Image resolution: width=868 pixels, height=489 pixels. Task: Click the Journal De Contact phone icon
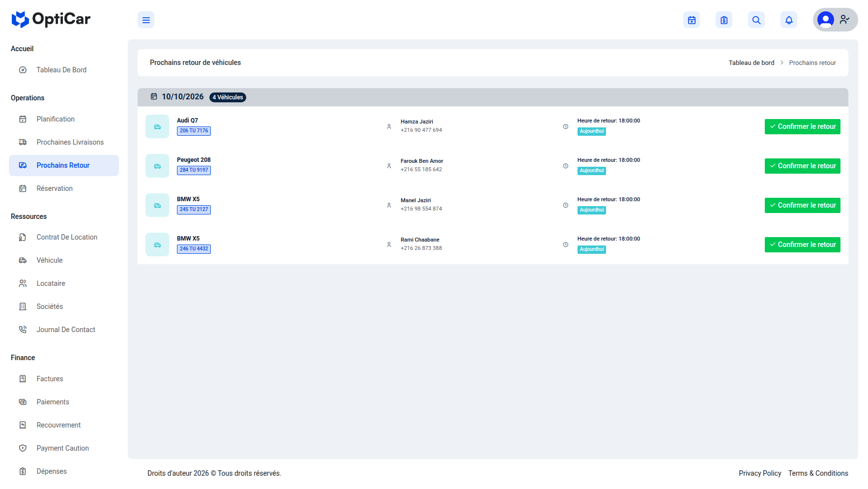(x=23, y=330)
